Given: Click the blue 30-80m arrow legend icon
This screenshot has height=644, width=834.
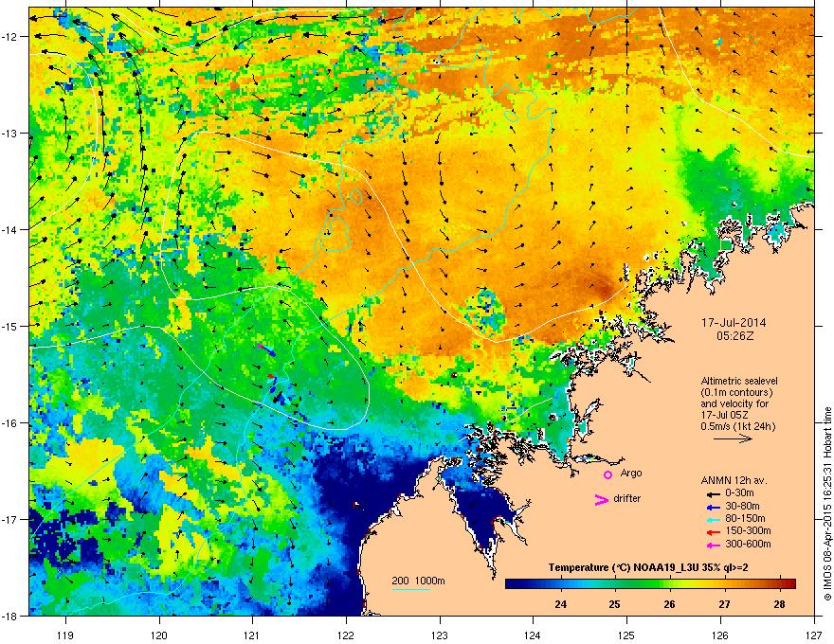Looking at the screenshot, I should 714,507.
